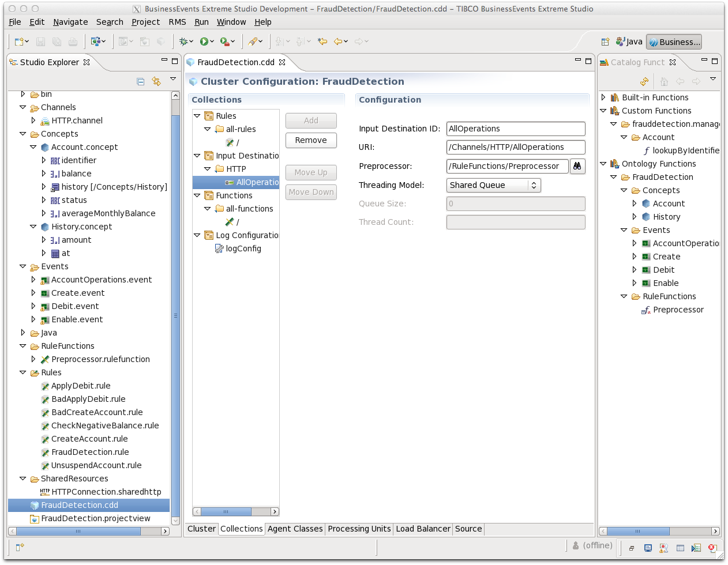Click the Business perspective button
This screenshot has height=565, width=728.
pos(674,42)
